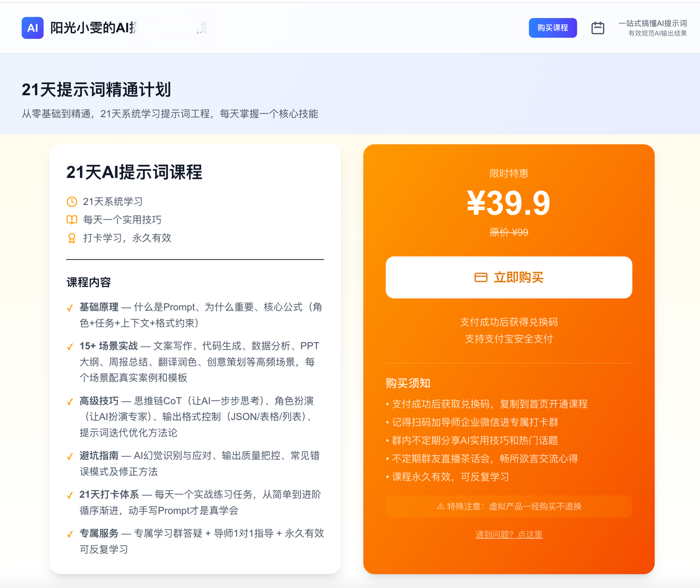Click the 支付成功后获得兑换码 line

tap(508, 322)
